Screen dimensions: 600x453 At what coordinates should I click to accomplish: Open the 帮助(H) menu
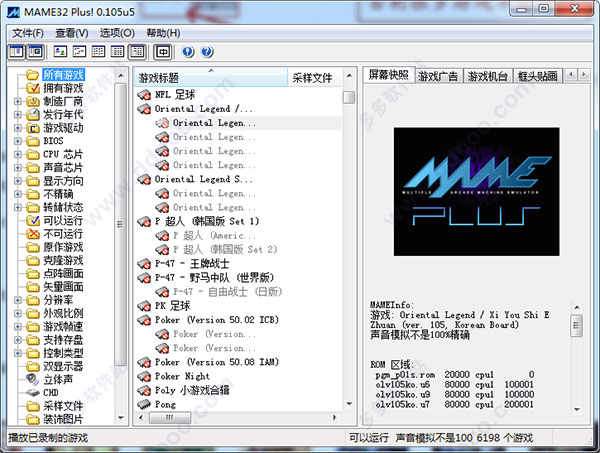163,33
